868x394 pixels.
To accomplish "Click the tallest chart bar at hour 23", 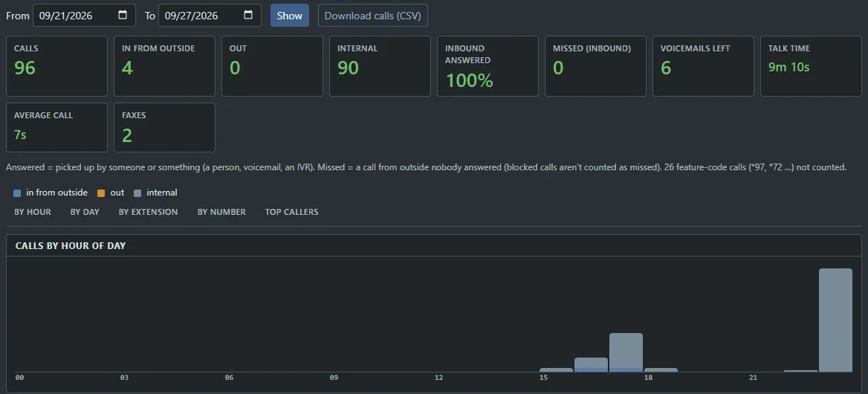I will tap(835, 320).
